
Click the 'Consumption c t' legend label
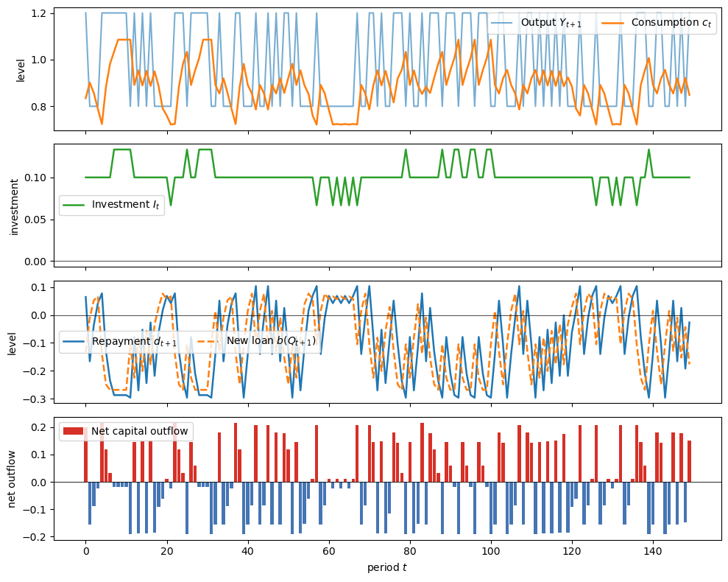671,23
